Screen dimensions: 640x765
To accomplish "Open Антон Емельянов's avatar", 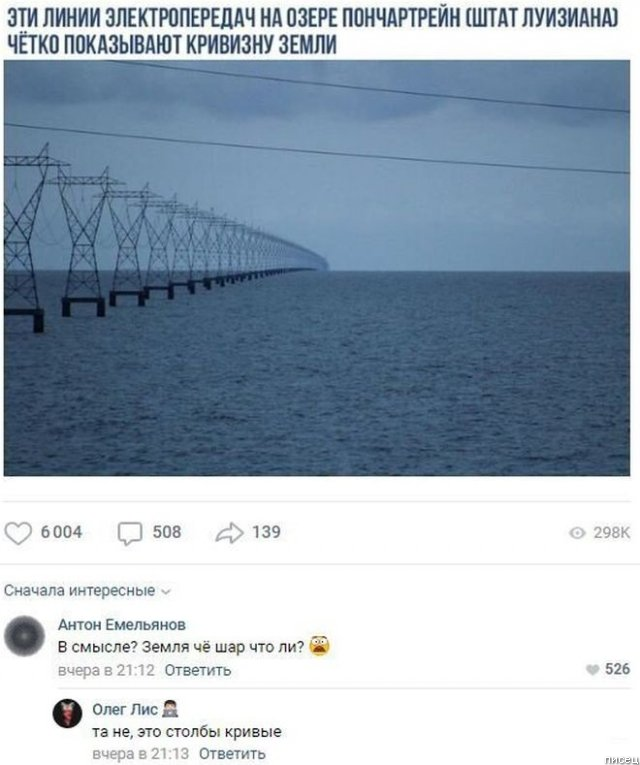I will click(x=24, y=636).
